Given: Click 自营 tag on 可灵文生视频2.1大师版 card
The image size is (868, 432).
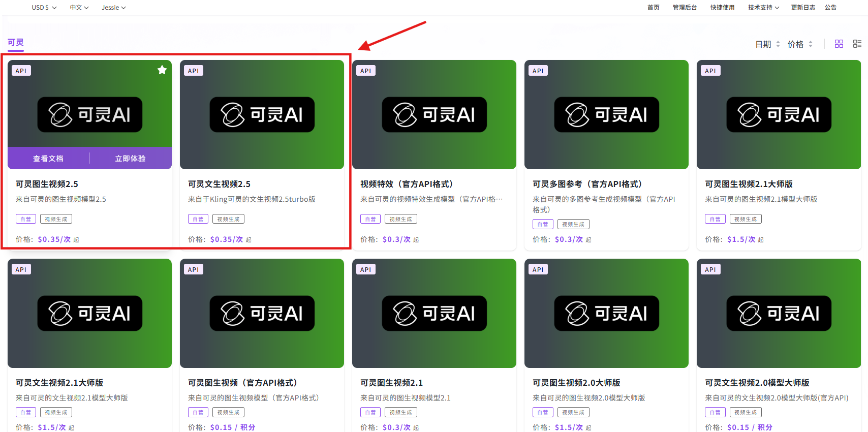Looking at the screenshot, I should pyautogui.click(x=25, y=412).
